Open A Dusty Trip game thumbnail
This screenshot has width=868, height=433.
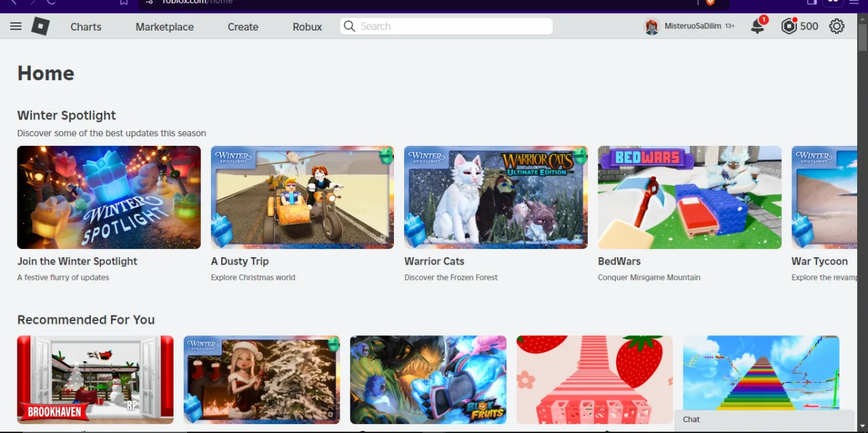click(x=302, y=197)
